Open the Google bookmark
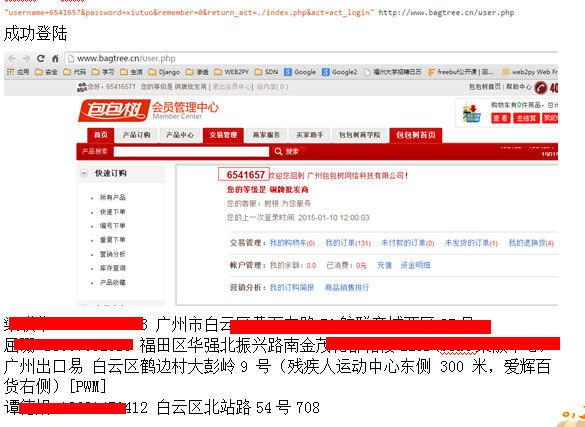Viewport: 585px width, 427px height. pos(300,72)
